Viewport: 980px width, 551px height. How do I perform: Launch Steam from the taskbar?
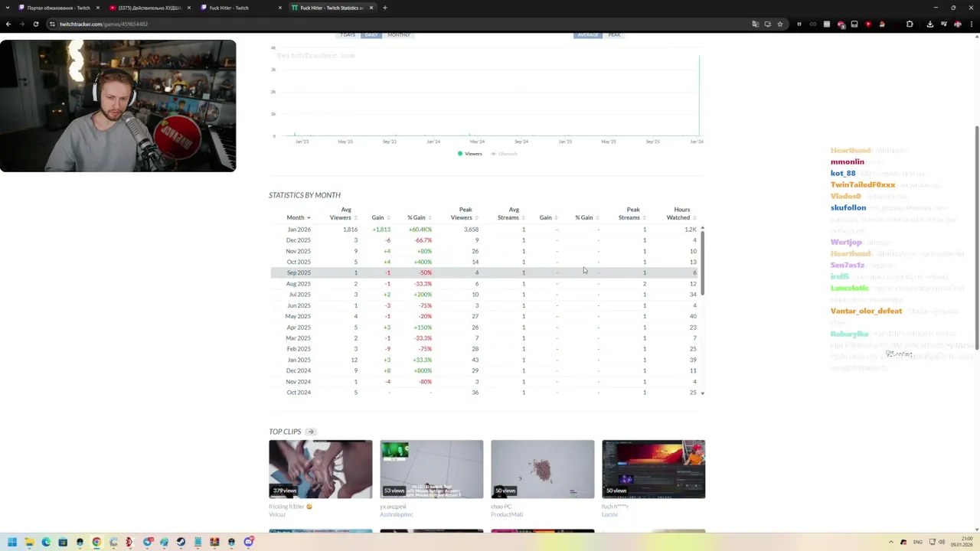181,542
